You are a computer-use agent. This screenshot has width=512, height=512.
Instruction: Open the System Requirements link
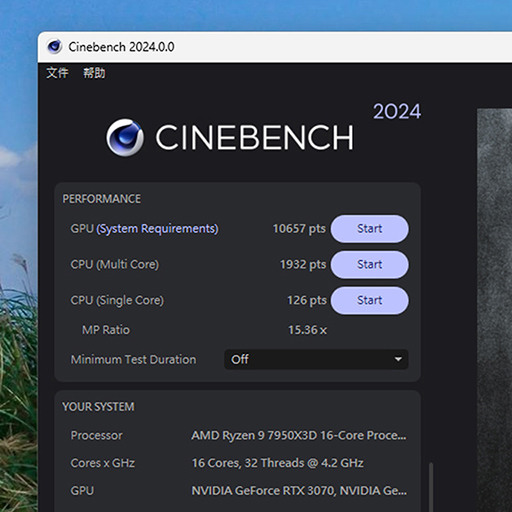point(157,229)
